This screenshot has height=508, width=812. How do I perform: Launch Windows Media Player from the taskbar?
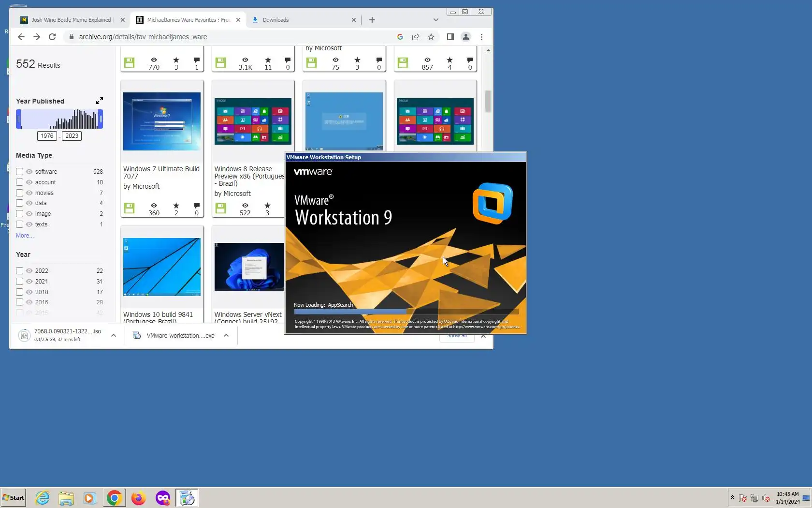(90, 498)
